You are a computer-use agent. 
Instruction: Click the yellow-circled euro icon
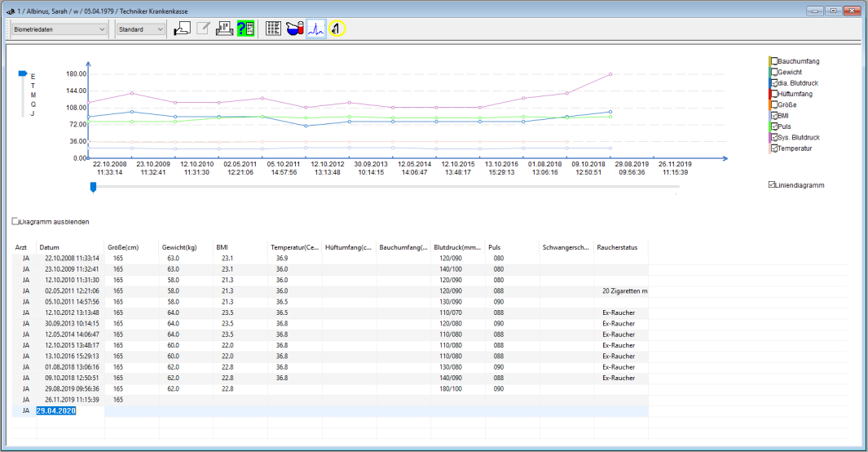tap(337, 29)
